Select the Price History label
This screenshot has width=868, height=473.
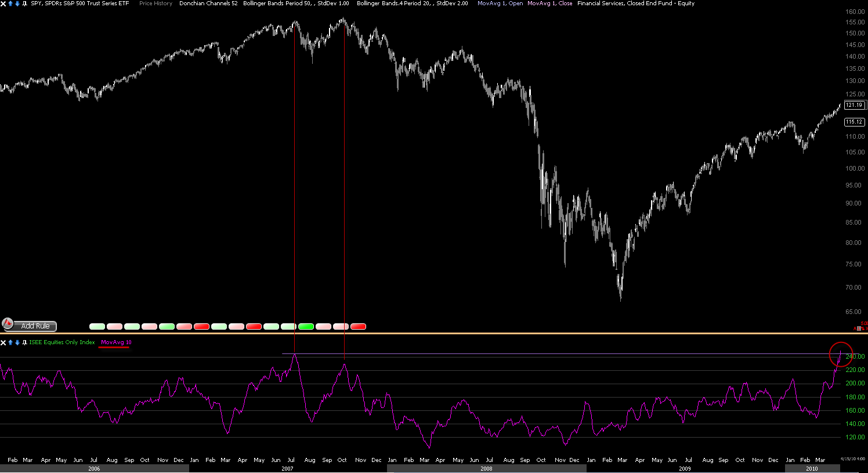155,3
